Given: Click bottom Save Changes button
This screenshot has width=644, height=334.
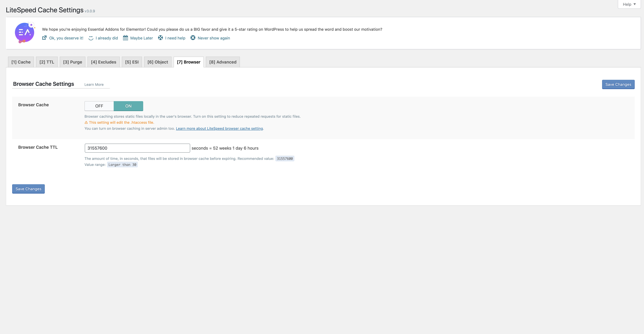Looking at the screenshot, I should (28, 189).
